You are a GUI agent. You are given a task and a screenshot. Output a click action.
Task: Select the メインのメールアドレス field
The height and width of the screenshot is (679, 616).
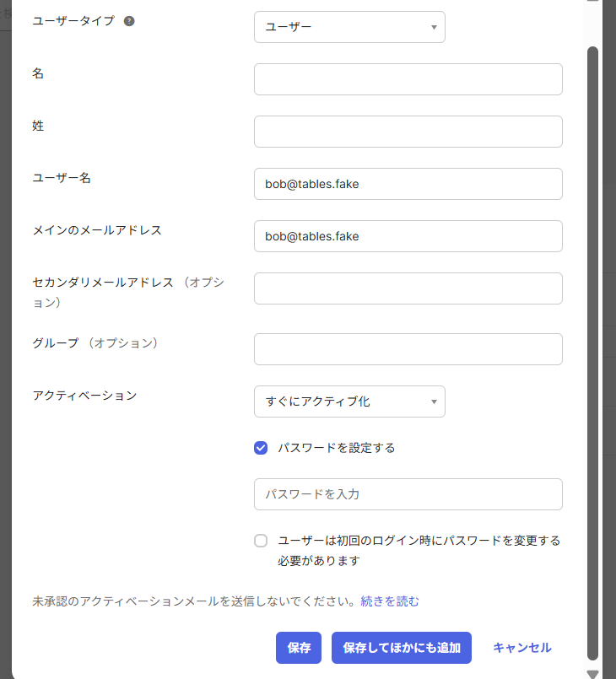pyautogui.click(x=408, y=236)
